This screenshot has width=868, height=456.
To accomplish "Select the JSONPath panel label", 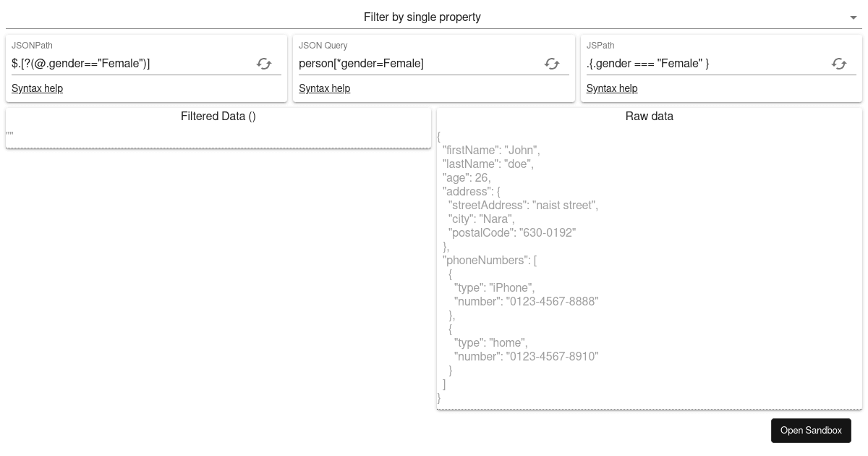I will pos(33,46).
